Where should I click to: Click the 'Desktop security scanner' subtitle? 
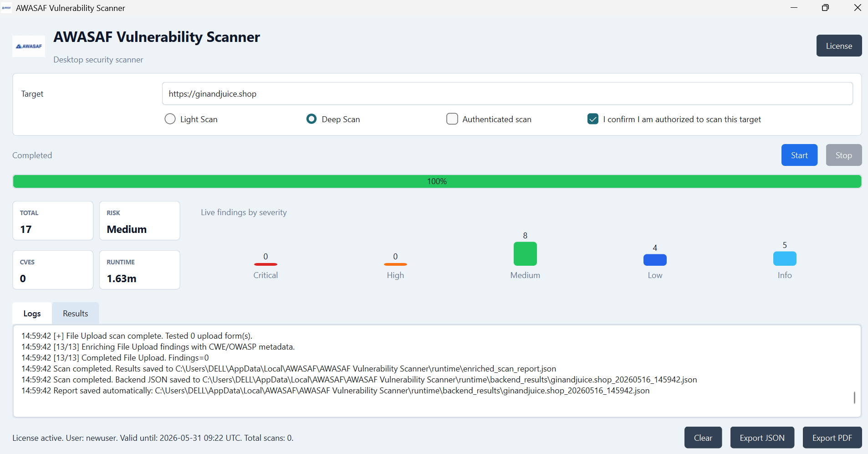[x=98, y=60]
